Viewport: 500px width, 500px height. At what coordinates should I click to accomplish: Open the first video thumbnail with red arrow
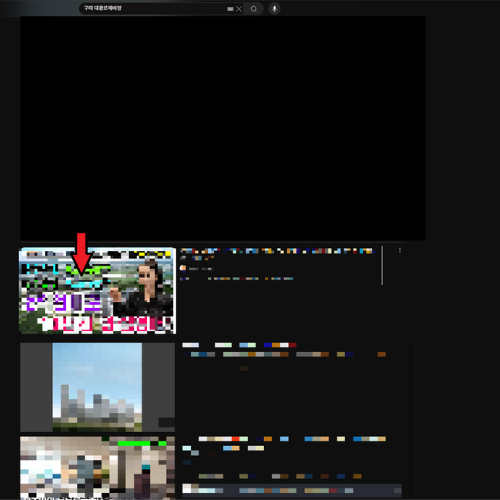[97, 290]
